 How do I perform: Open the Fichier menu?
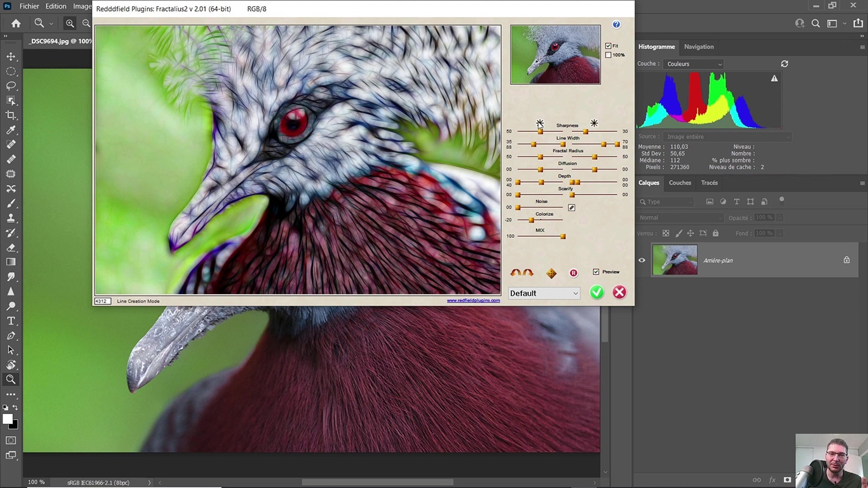(29, 6)
